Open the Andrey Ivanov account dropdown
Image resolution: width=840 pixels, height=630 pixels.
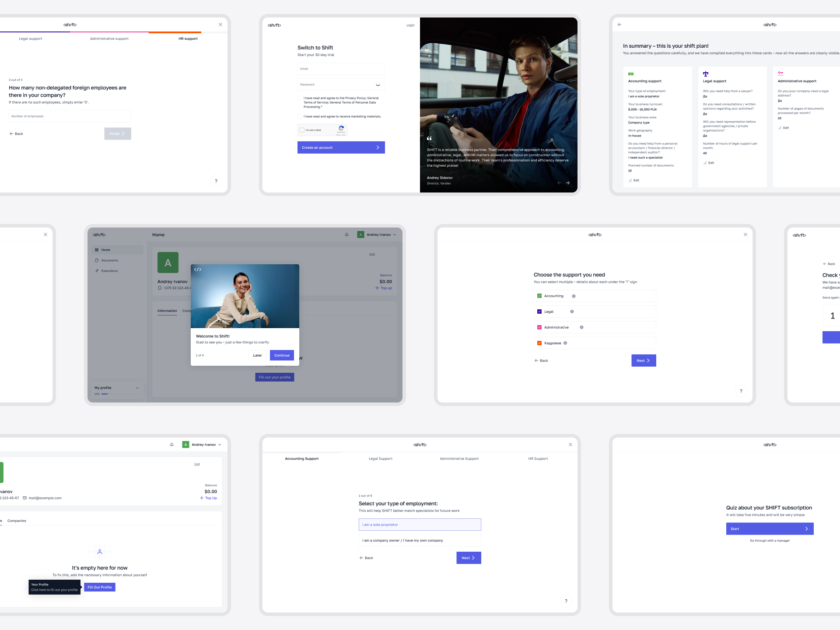click(x=394, y=234)
